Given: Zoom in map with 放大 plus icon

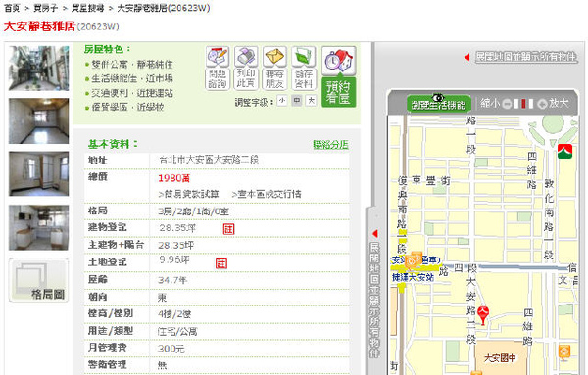Looking at the screenshot, I should (x=542, y=104).
